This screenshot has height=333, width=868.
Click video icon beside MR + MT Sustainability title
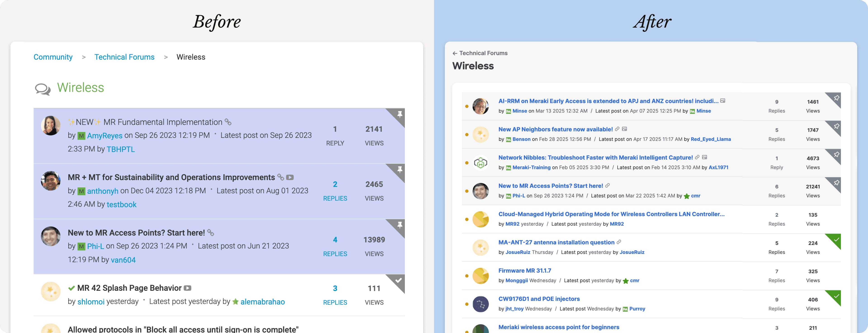click(290, 177)
